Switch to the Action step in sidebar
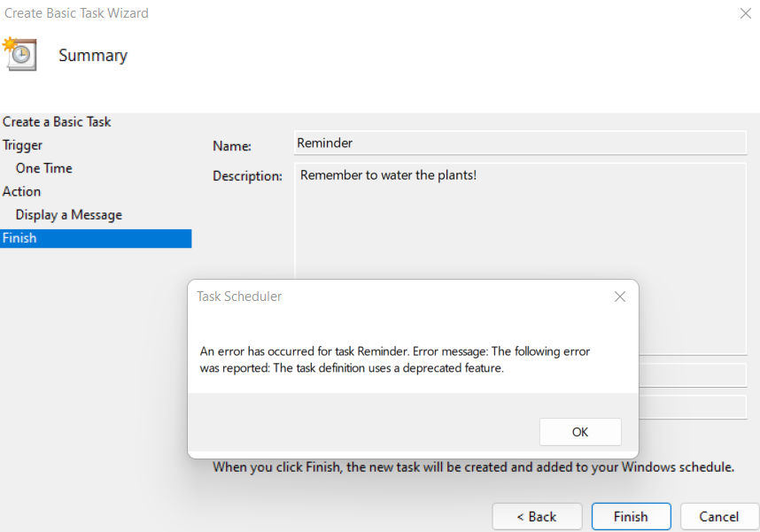Screen dimensions: 760x532 (22, 191)
